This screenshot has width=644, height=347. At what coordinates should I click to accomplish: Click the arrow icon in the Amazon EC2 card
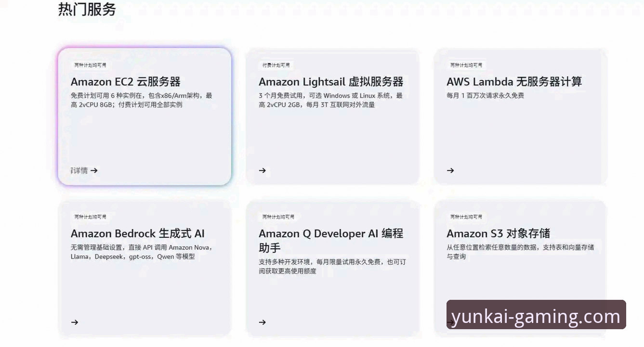(94, 170)
